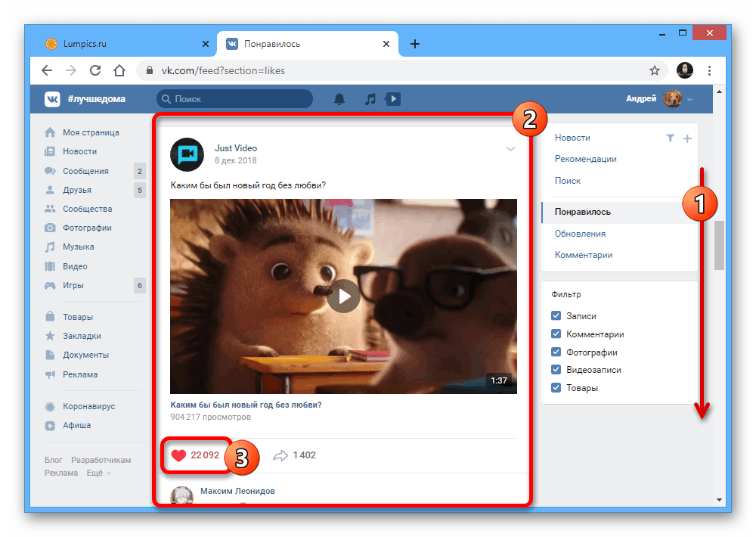Switch to the Lumpics.ru browser tab

(126, 44)
